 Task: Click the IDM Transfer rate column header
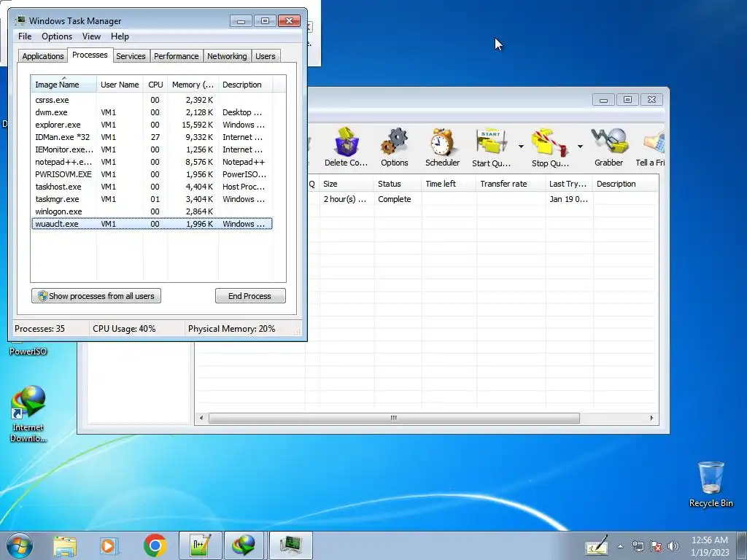[x=511, y=184]
